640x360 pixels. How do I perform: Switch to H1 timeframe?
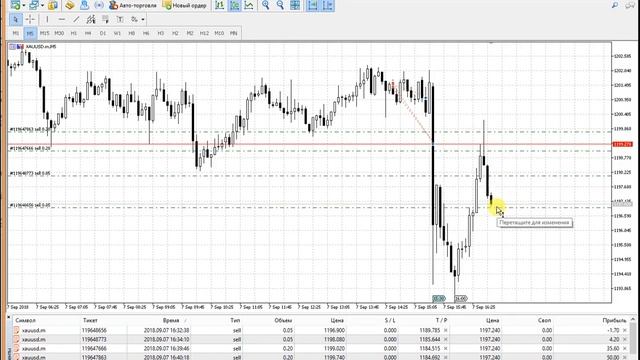74,33
